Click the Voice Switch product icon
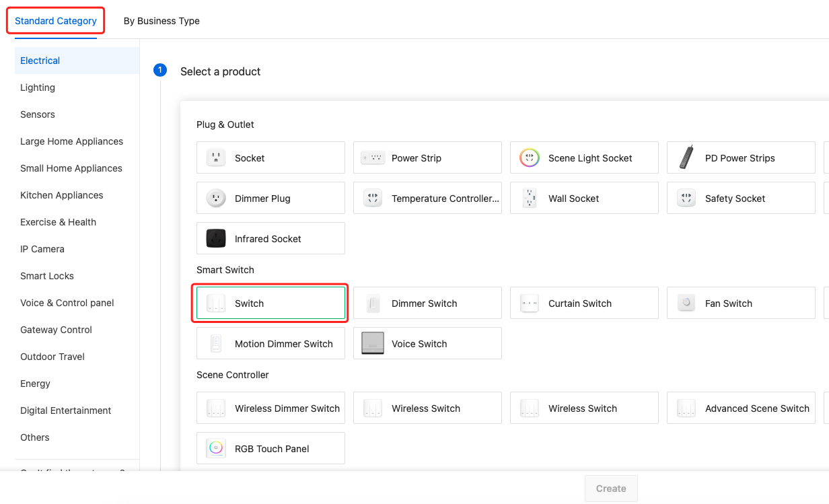The height and width of the screenshot is (504, 829). coord(373,344)
